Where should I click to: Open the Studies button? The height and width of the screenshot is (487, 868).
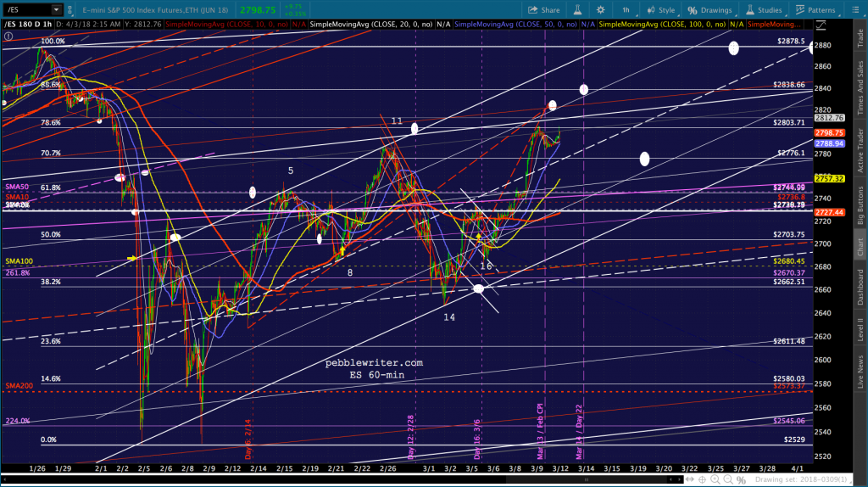(764, 10)
